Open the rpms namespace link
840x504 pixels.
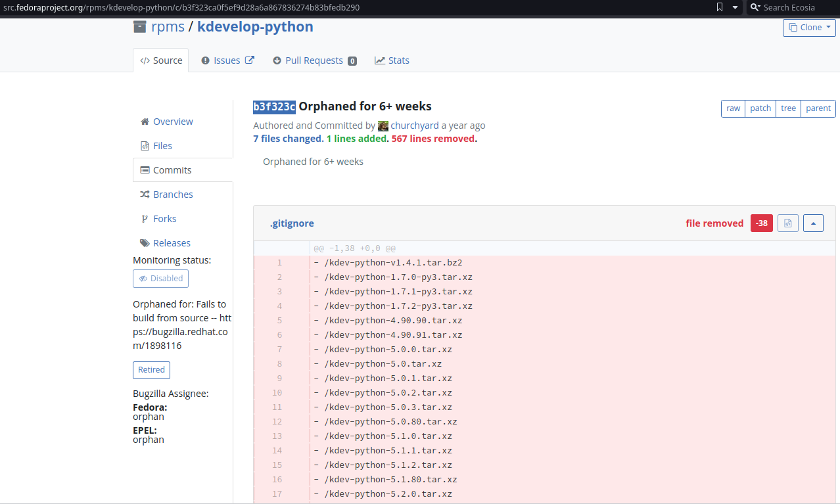168,27
